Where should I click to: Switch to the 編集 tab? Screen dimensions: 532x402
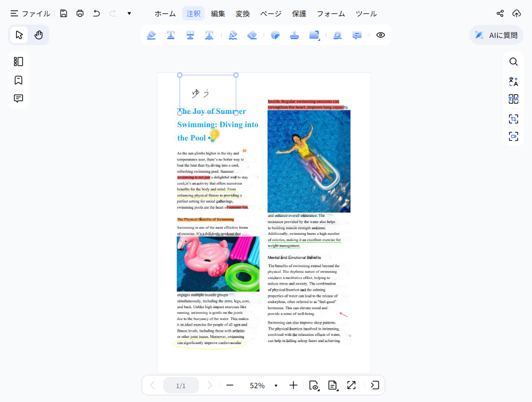coord(218,13)
